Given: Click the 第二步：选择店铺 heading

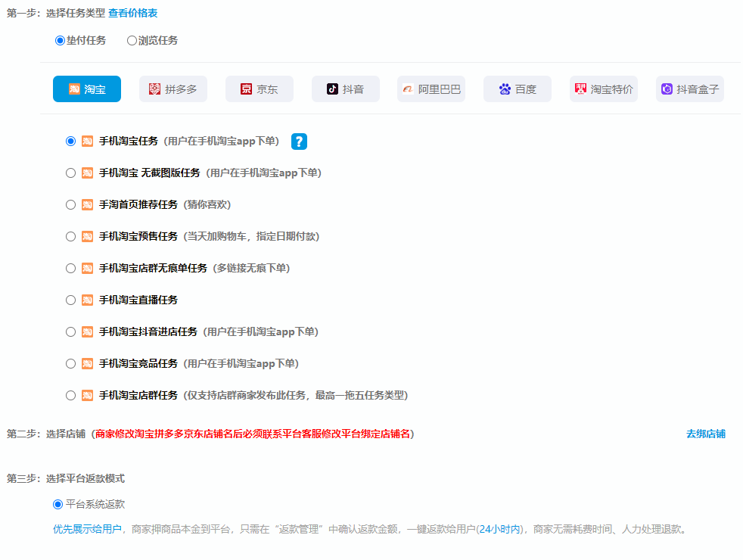Looking at the screenshot, I should [x=46, y=434].
